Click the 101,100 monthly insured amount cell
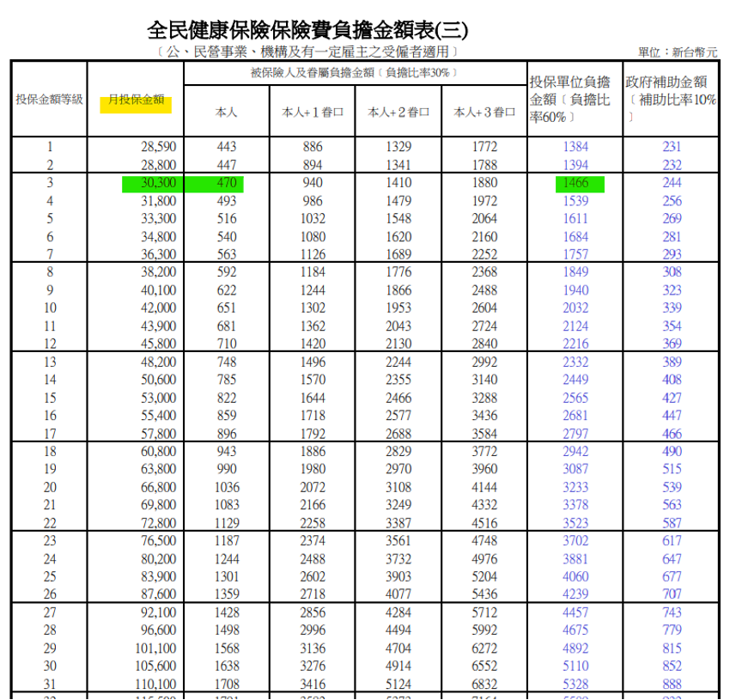This screenshot has height=700, width=730. [x=155, y=648]
